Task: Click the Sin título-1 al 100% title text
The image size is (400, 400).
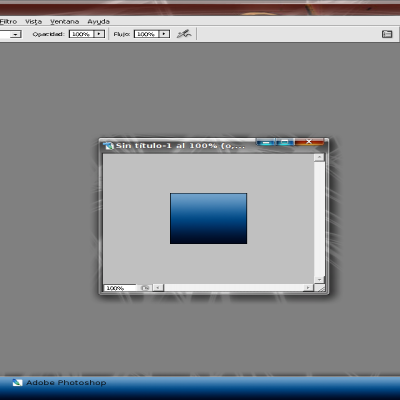Action: [180, 146]
